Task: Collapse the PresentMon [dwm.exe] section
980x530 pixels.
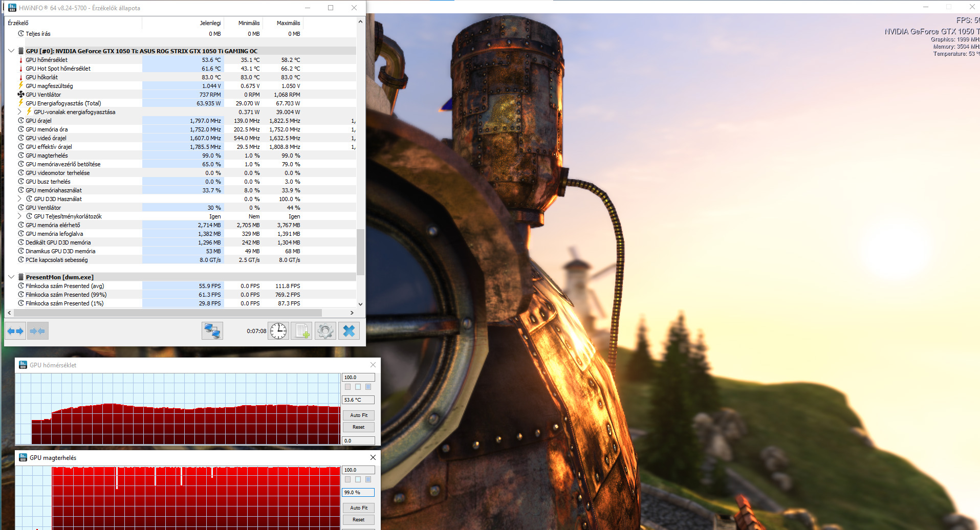Action: click(11, 277)
